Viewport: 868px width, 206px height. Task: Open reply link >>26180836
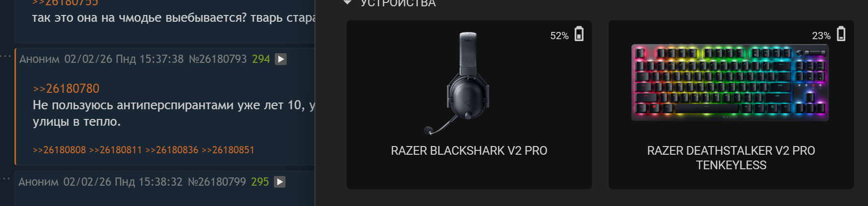[x=172, y=150]
